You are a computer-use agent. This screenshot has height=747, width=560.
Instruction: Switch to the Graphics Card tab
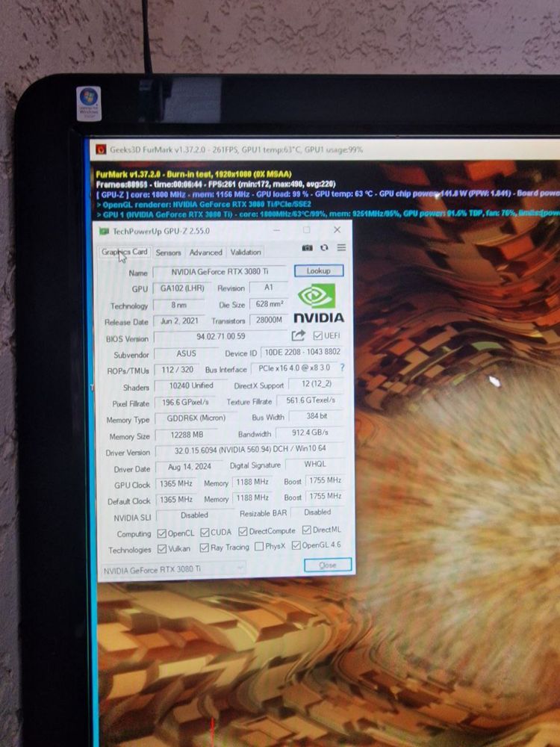click(x=125, y=252)
